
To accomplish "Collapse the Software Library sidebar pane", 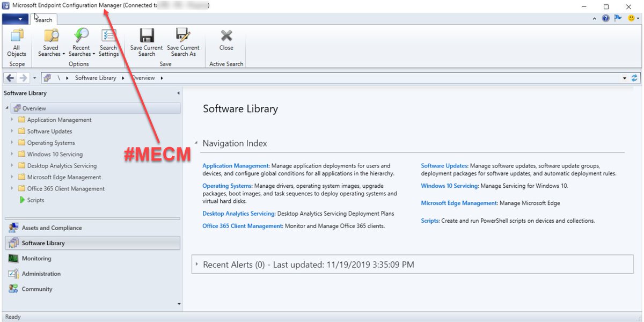I will (178, 92).
